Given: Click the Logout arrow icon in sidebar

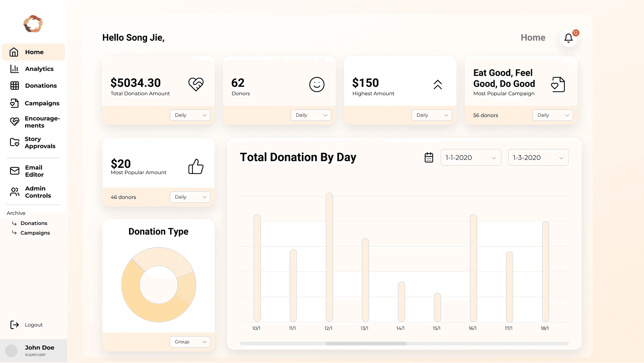Looking at the screenshot, I should tap(14, 325).
